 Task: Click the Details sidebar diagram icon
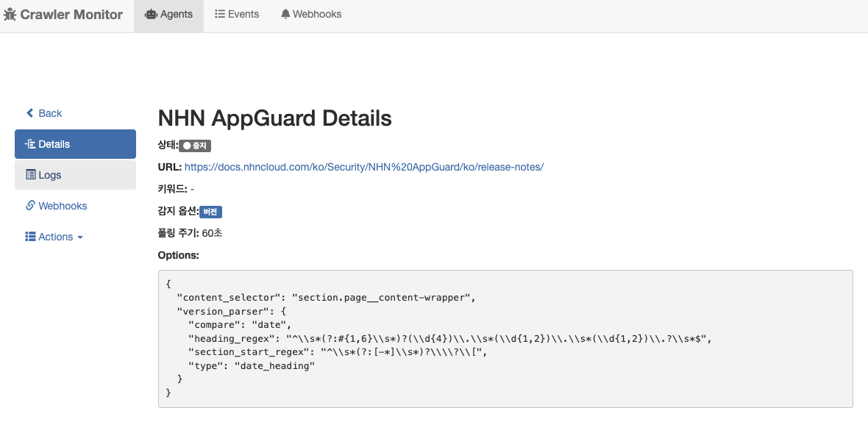pyautogui.click(x=30, y=144)
